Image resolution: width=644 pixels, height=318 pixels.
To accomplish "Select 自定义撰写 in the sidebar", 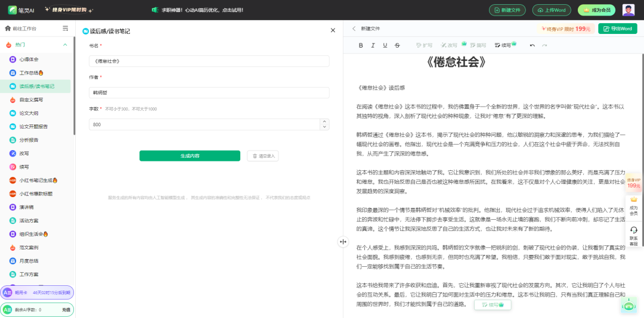I will [x=35, y=99].
